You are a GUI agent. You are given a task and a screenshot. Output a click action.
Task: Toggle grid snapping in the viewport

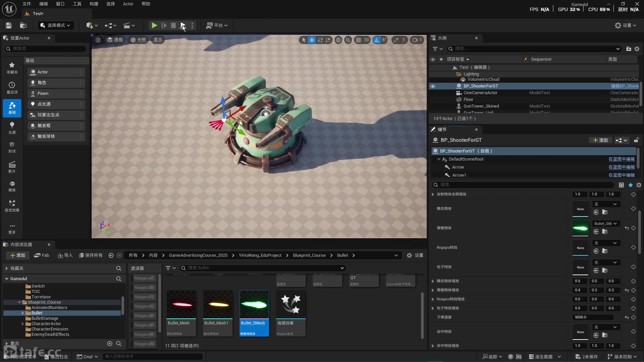pos(359,40)
